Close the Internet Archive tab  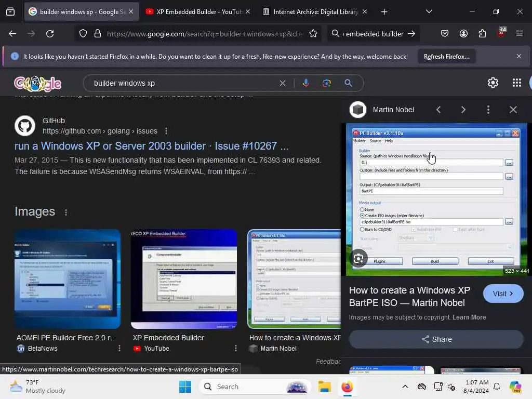(x=364, y=11)
